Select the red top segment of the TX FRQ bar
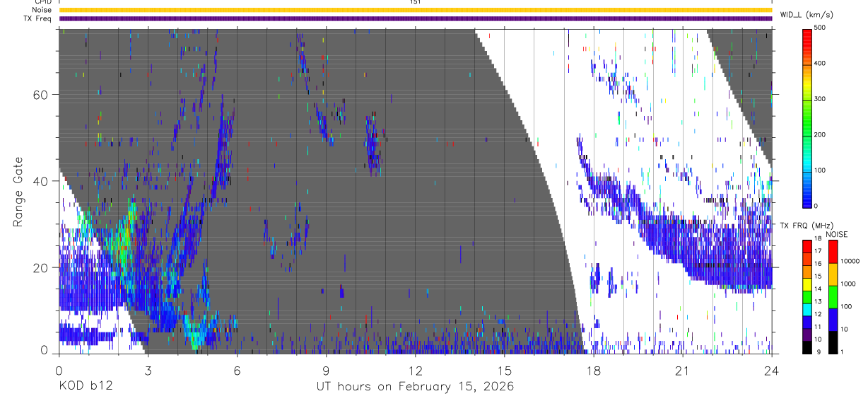This screenshot has height=401, width=868. coord(807,246)
